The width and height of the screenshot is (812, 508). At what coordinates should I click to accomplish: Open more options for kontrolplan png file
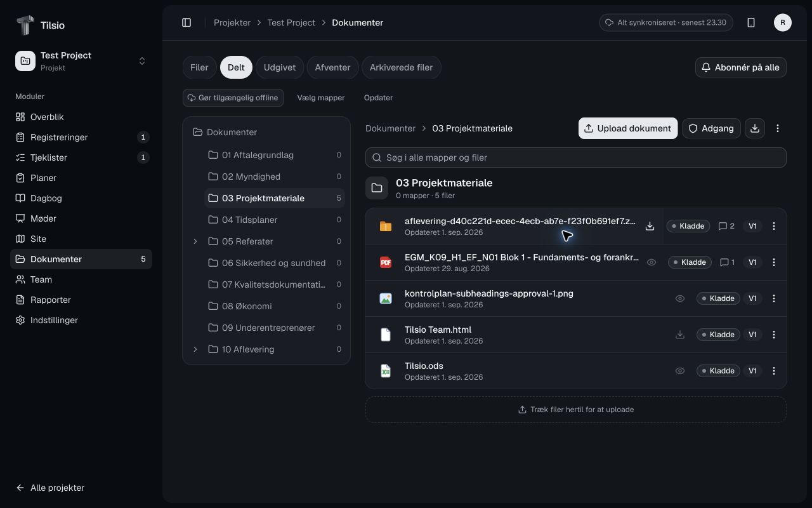pos(774,298)
